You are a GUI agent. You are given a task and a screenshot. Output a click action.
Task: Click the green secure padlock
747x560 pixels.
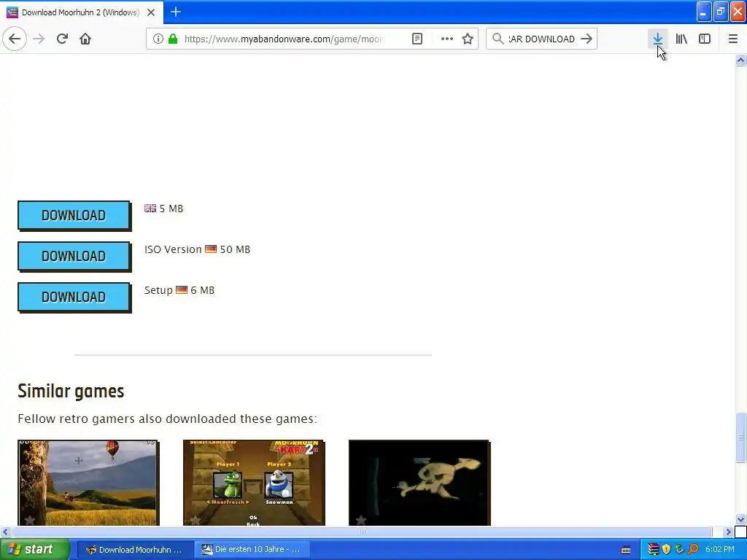click(x=173, y=39)
